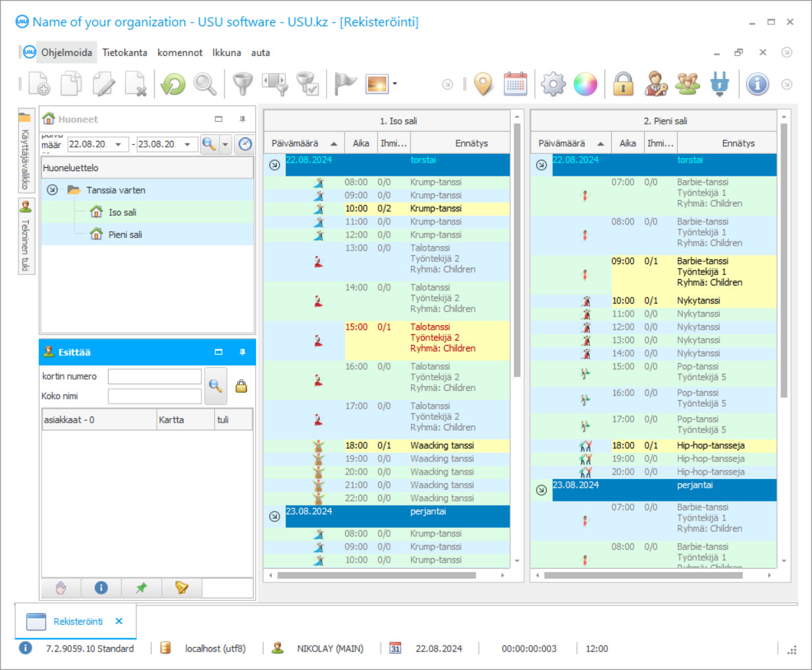Open the end date 23.08 dropdown
The height and width of the screenshot is (670, 812).
click(x=188, y=144)
